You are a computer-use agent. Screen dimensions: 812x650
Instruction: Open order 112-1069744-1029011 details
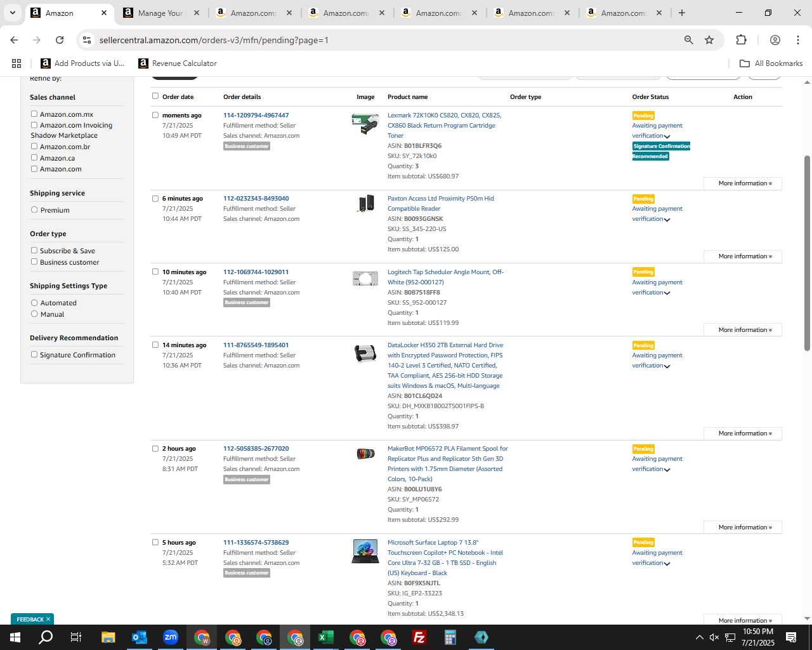point(256,272)
